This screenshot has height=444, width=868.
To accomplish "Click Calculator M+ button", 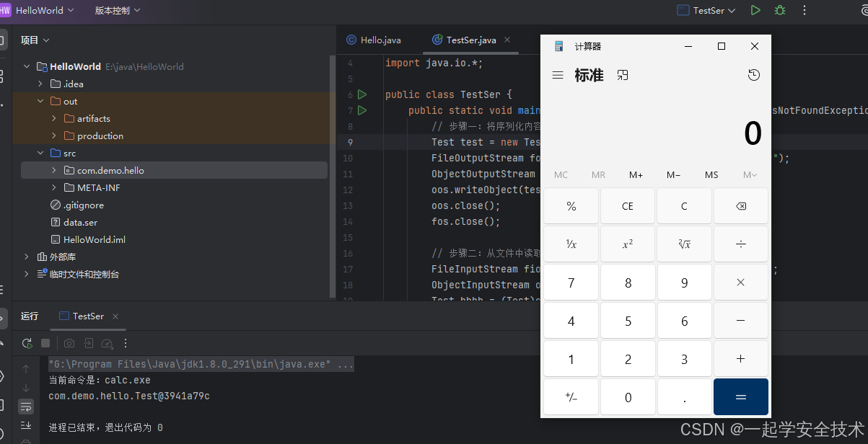I will tap(636, 174).
